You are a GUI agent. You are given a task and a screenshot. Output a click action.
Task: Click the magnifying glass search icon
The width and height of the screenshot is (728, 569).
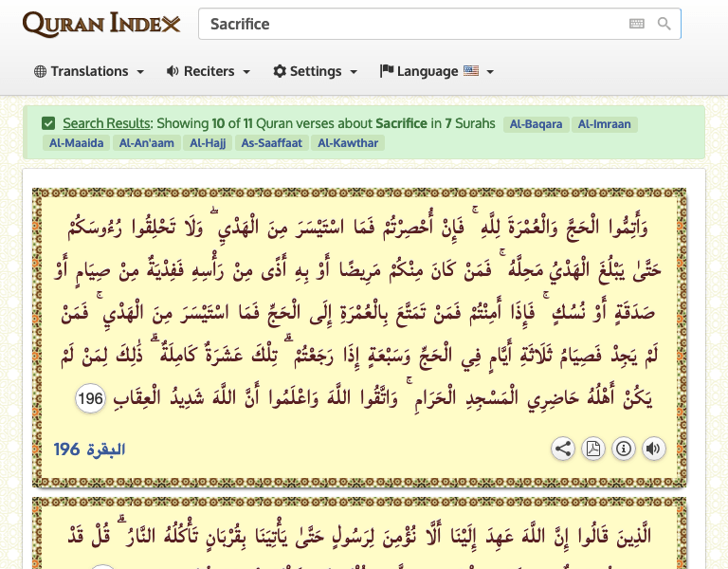coord(664,24)
